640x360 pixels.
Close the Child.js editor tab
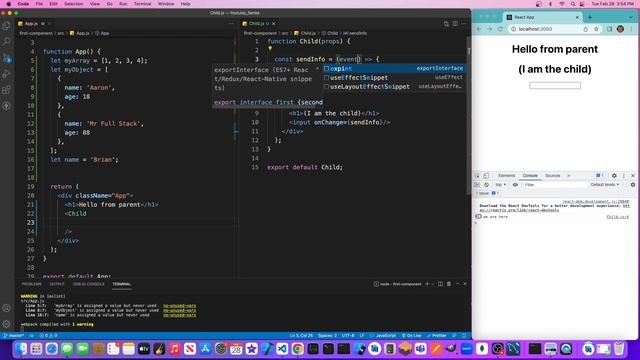[x=273, y=24]
